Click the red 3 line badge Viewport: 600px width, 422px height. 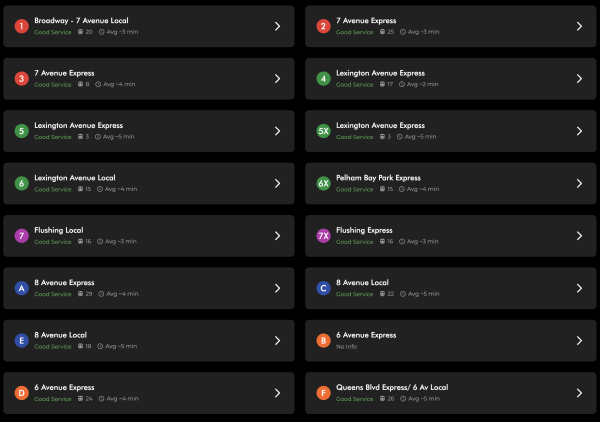21,78
